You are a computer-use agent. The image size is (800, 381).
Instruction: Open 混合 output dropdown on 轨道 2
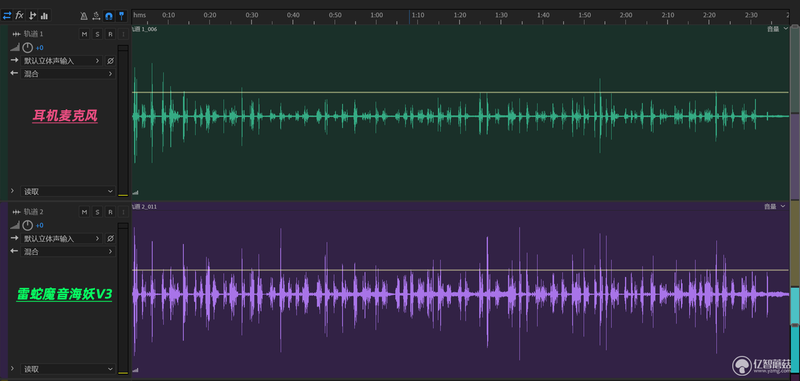[x=68, y=251]
